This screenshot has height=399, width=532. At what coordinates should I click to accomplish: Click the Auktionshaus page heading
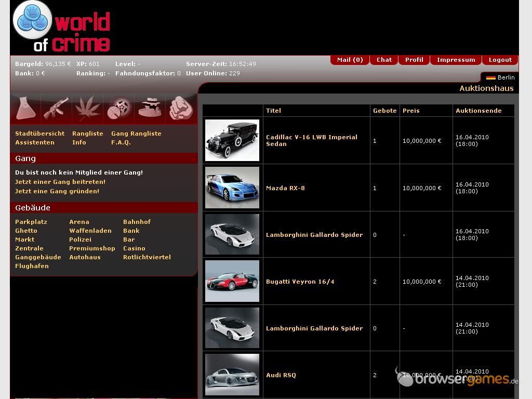pyautogui.click(x=486, y=88)
